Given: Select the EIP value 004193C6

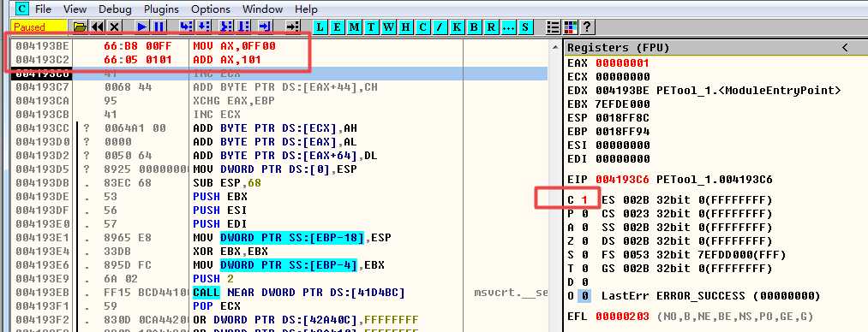Looking at the screenshot, I should 623,180.
